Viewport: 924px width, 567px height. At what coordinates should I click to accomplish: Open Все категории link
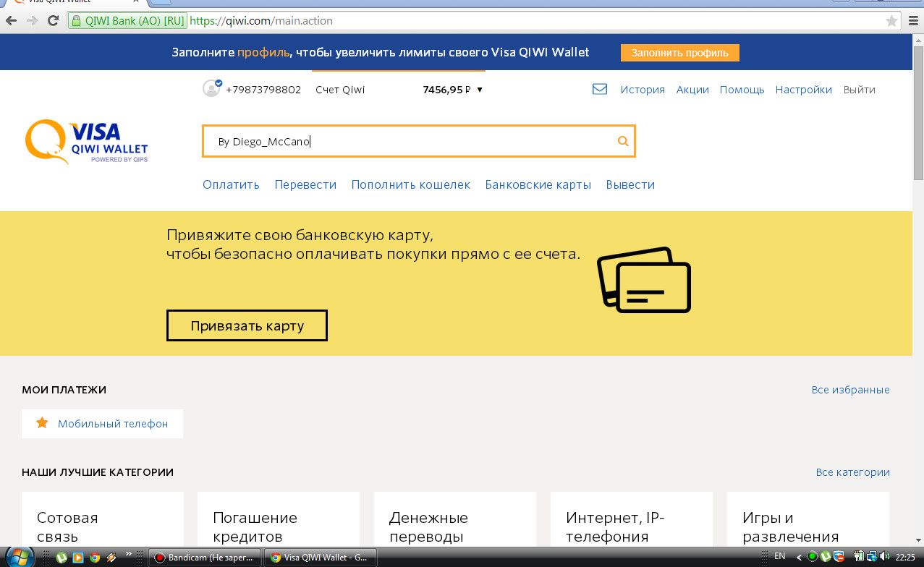pyautogui.click(x=852, y=472)
